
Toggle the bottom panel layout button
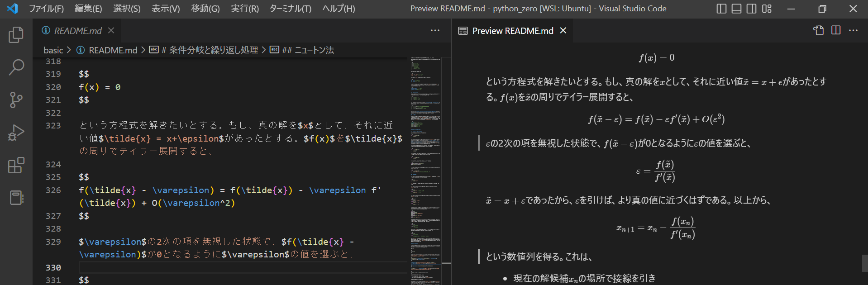pyautogui.click(x=736, y=9)
